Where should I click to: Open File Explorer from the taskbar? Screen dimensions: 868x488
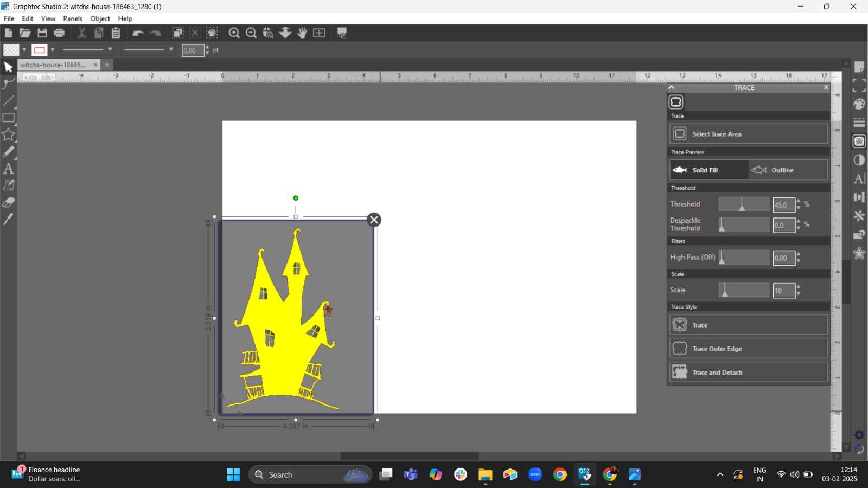pyautogui.click(x=485, y=475)
